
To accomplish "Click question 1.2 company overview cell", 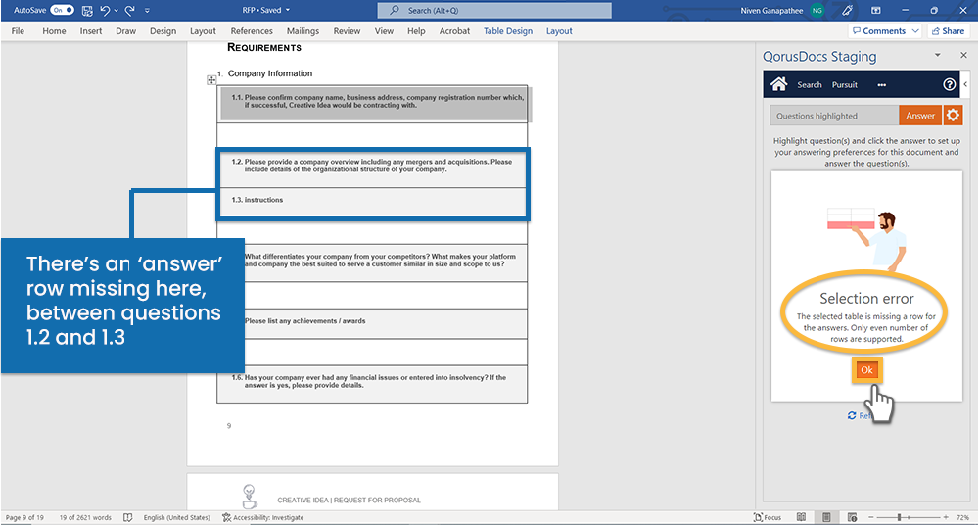I will point(372,167).
